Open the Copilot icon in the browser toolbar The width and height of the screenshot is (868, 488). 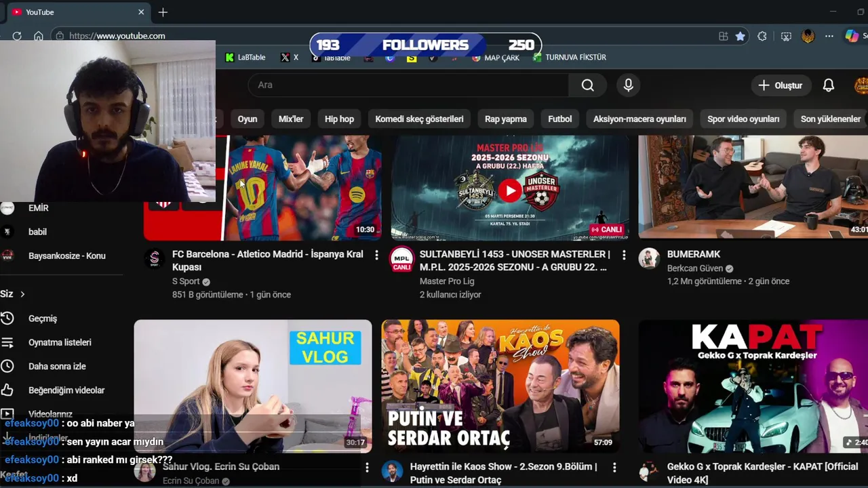point(852,36)
